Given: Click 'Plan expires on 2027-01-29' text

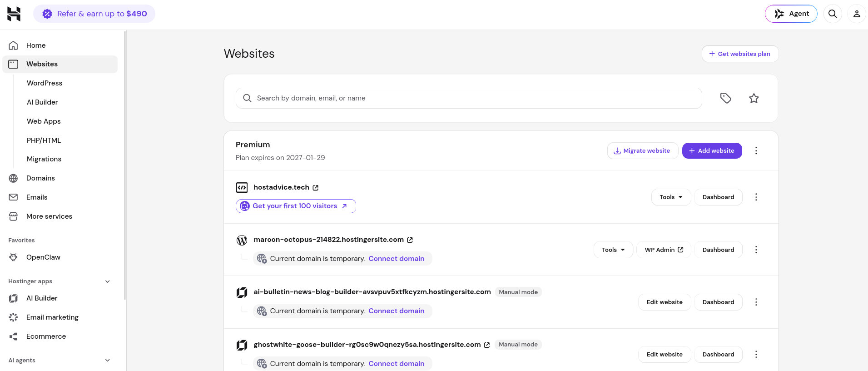Looking at the screenshot, I should click(x=280, y=158).
